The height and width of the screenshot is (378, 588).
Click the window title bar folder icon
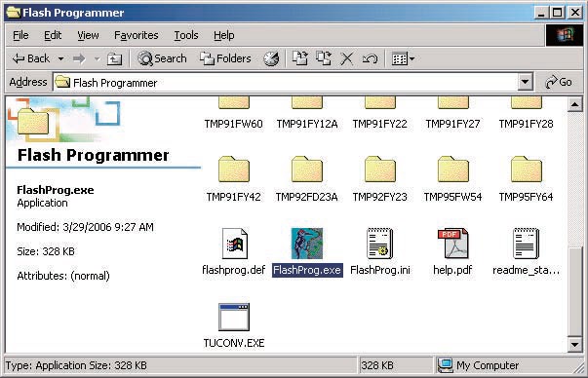point(14,13)
